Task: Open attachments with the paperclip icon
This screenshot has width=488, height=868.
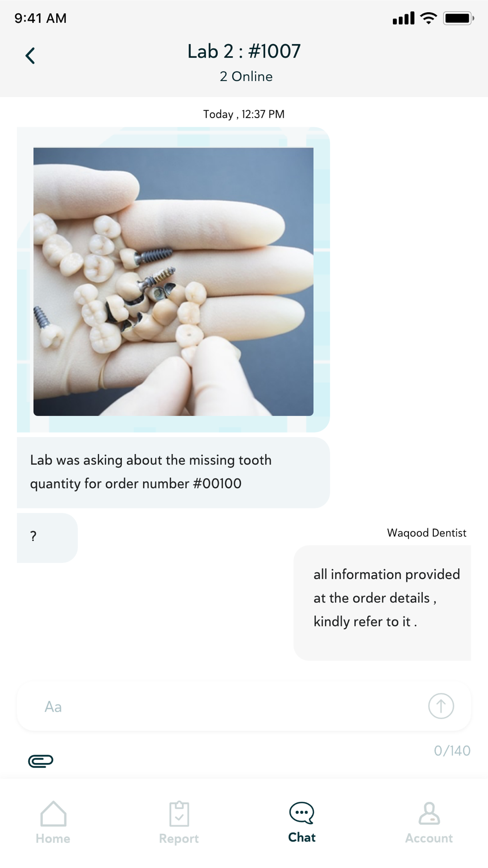Action: click(41, 761)
